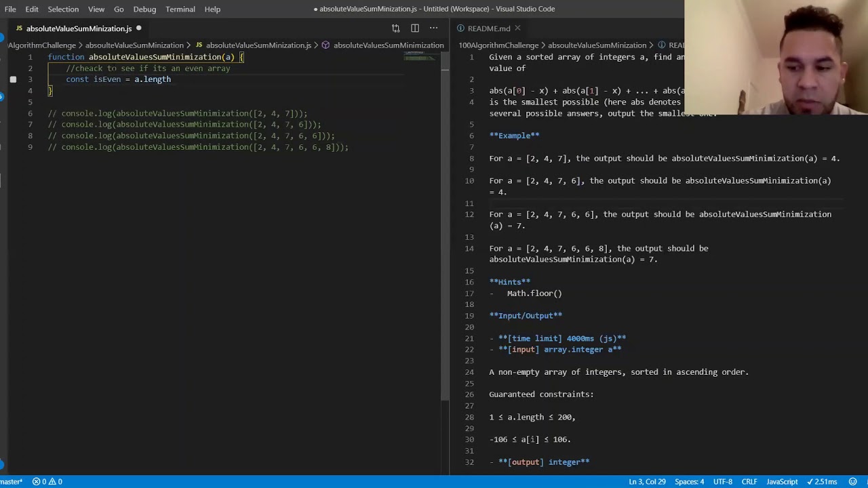Open the JavaScript language mode selector
This screenshot has height=488, width=868.
(781, 482)
